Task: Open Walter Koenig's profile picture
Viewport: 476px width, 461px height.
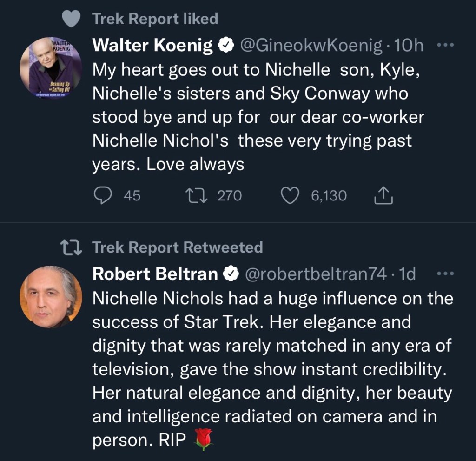Action: tap(51, 68)
